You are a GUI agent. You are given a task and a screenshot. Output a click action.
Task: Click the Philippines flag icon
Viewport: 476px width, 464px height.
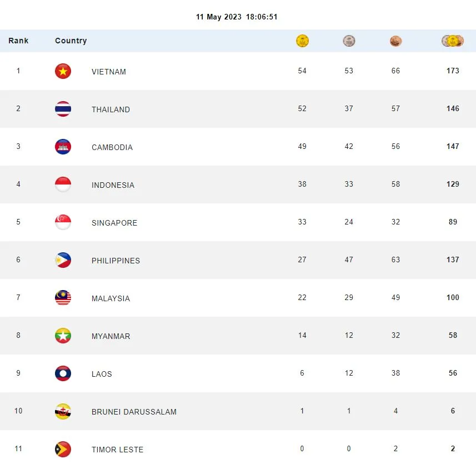click(x=63, y=261)
